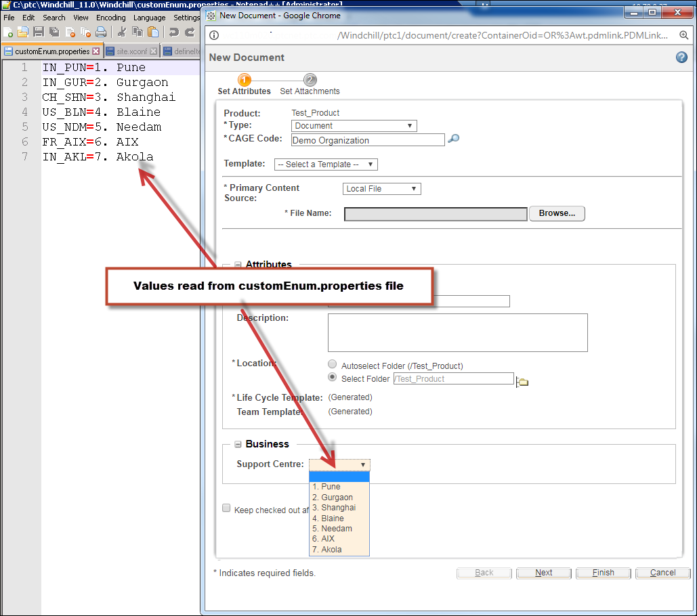Collapse the Business section
Screen dimensions: 697x616
[x=238, y=444]
